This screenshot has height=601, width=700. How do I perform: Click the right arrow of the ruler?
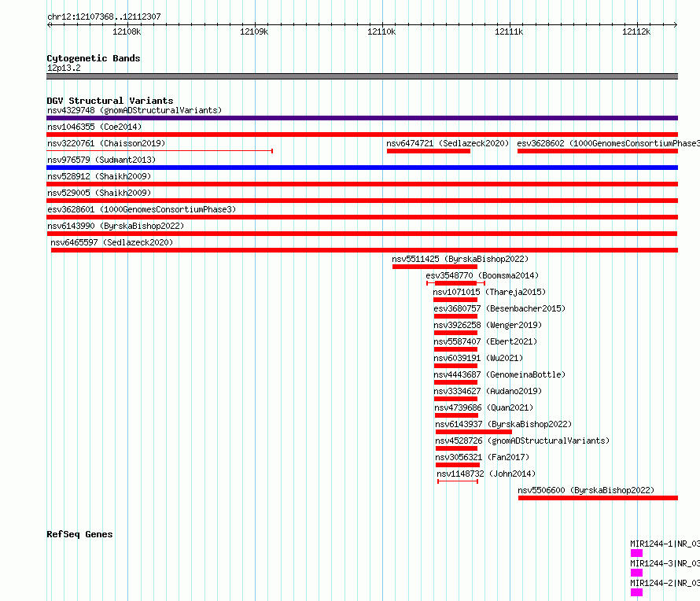676,24
